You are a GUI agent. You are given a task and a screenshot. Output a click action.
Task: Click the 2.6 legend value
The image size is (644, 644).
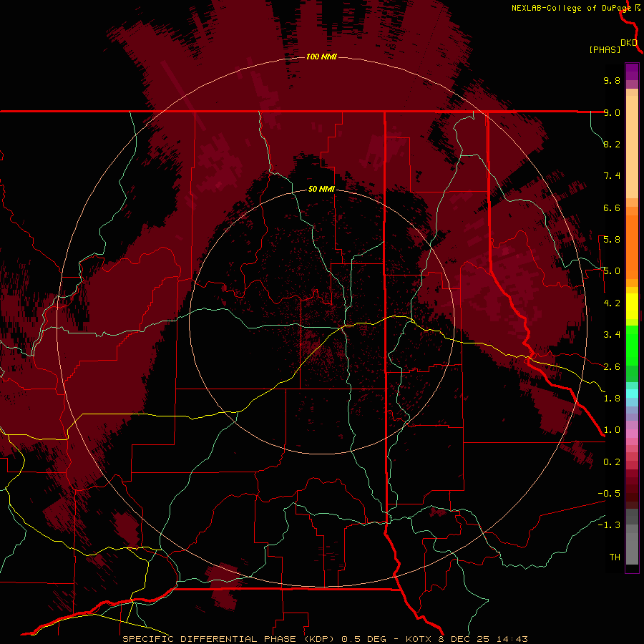[612, 367]
